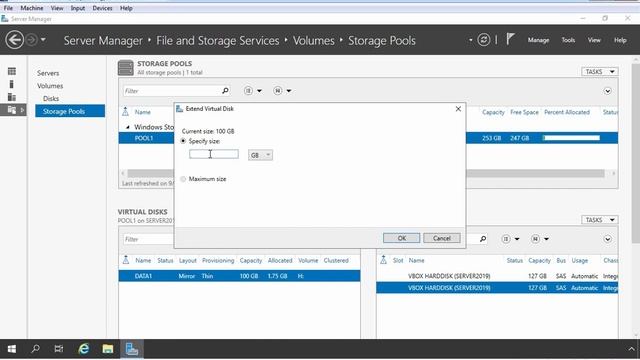Open Storage Pools saved queries dropdown

[x=282, y=91]
